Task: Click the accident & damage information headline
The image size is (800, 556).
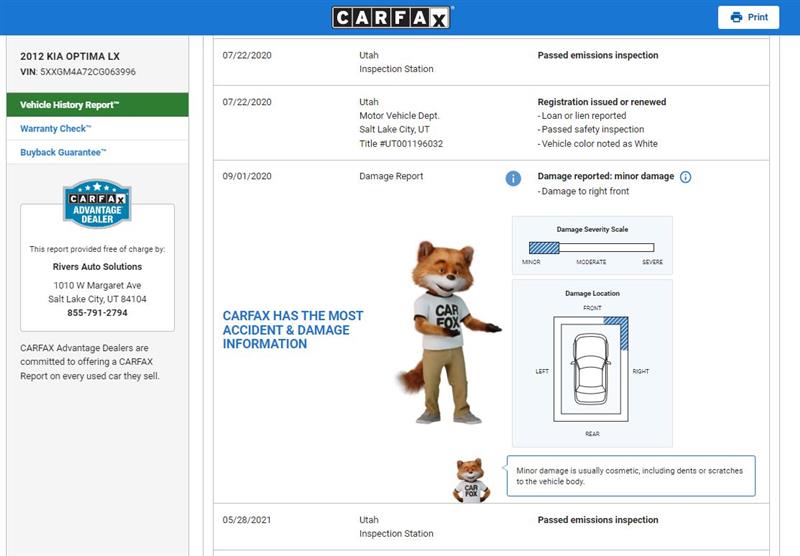Action: coord(293,330)
